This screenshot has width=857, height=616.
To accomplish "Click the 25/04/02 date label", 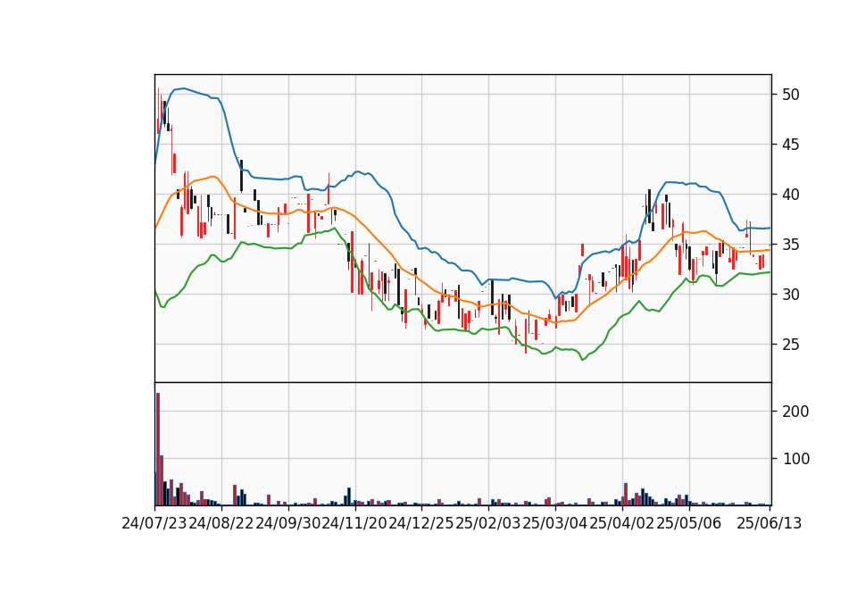I will point(622,523).
